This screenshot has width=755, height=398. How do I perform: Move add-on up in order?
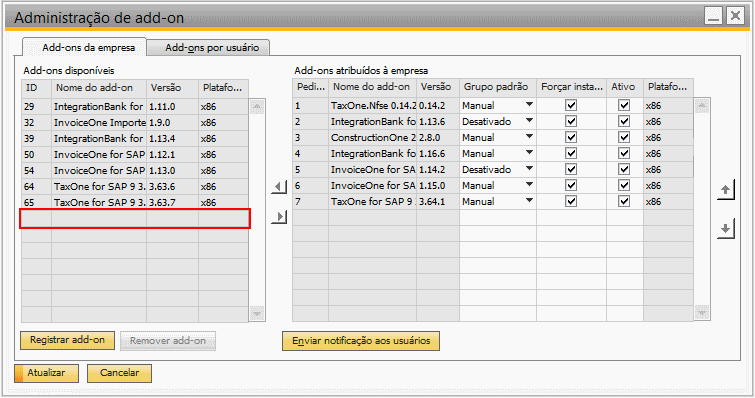click(725, 189)
